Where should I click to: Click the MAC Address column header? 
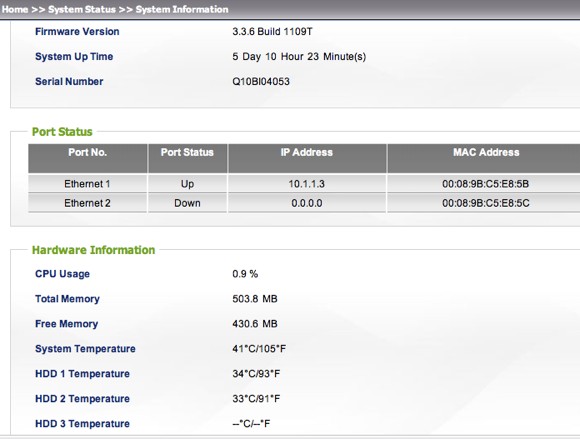click(486, 152)
